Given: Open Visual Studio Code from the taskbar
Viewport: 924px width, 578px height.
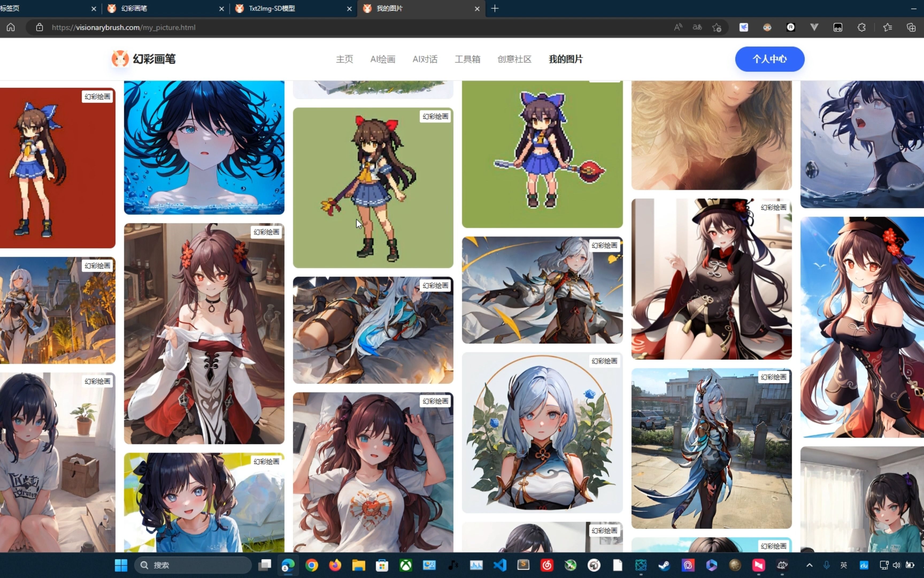Looking at the screenshot, I should (x=500, y=565).
